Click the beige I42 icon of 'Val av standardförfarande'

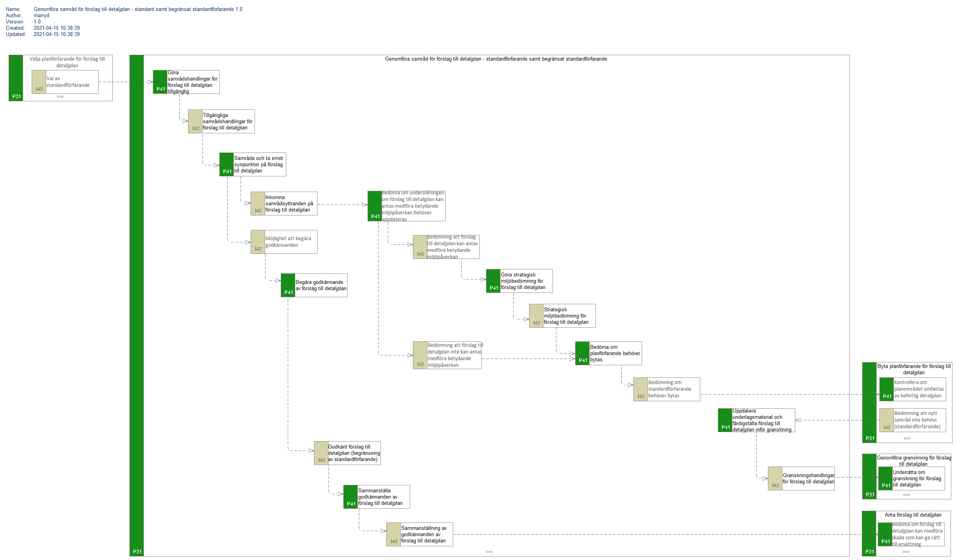click(39, 82)
